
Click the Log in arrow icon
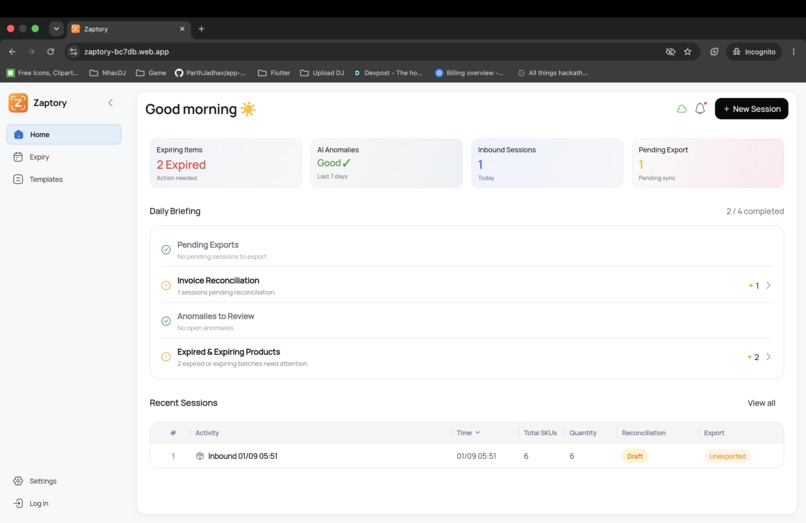(x=18, y=503)
